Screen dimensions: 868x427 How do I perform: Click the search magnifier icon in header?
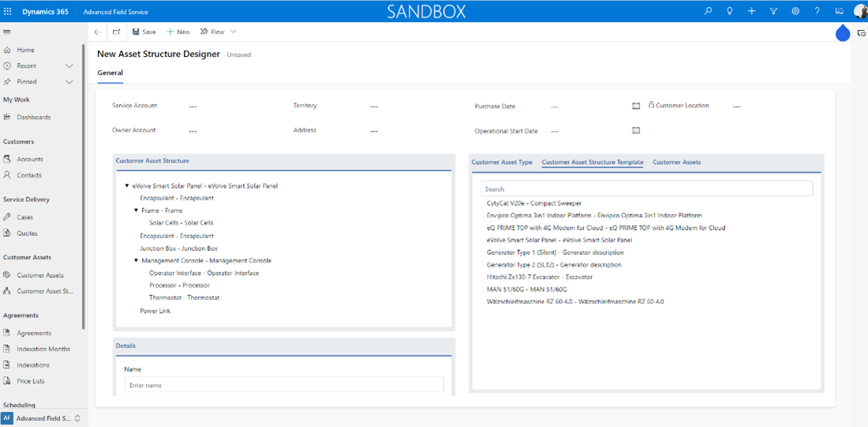point(708,12)
